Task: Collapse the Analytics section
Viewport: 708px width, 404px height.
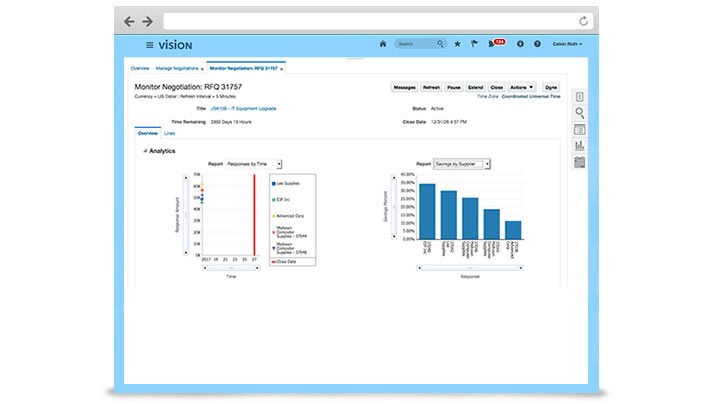Action: coord(145,151)
